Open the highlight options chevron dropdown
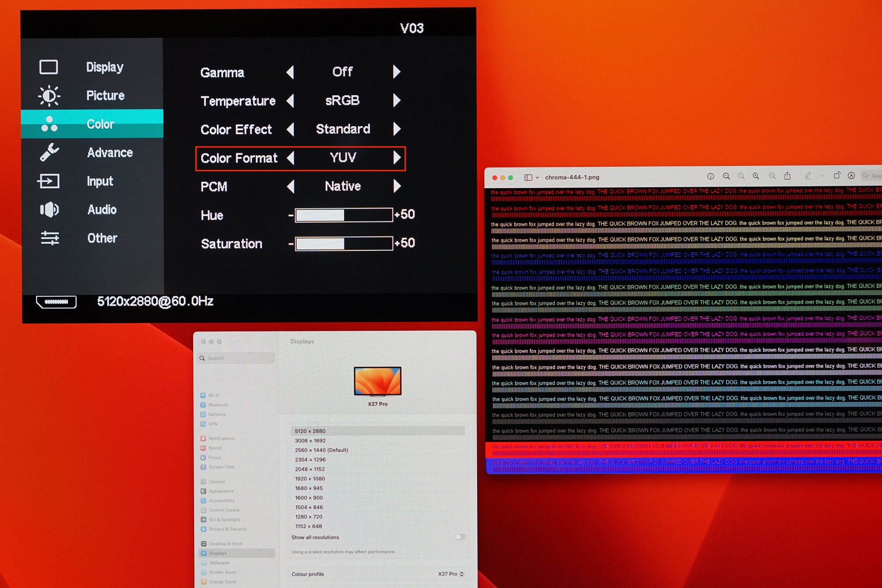The height and width of the screenshot is (588, 882). pyautogui.click(x=822, y=176)
